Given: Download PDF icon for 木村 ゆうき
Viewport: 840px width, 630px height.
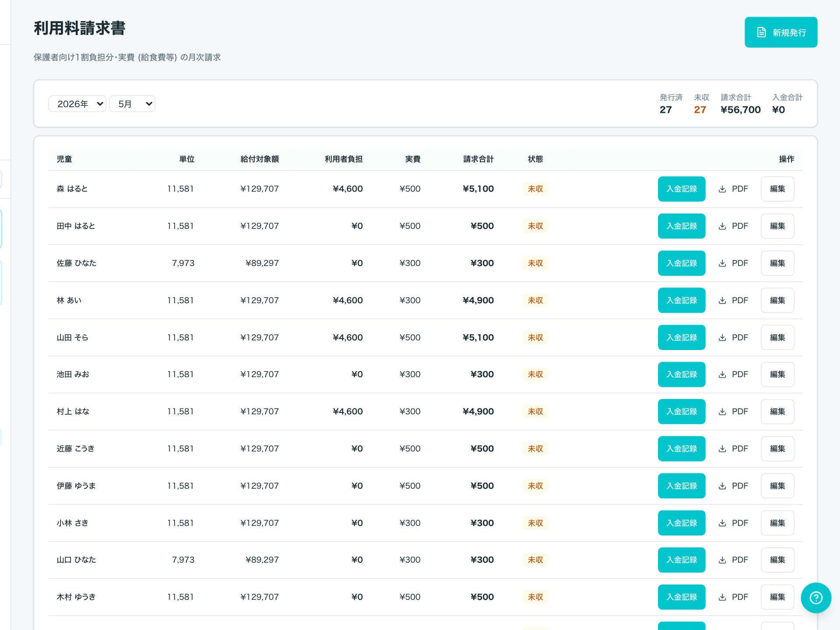Looking at the screenshot, I should pos(722,597).
